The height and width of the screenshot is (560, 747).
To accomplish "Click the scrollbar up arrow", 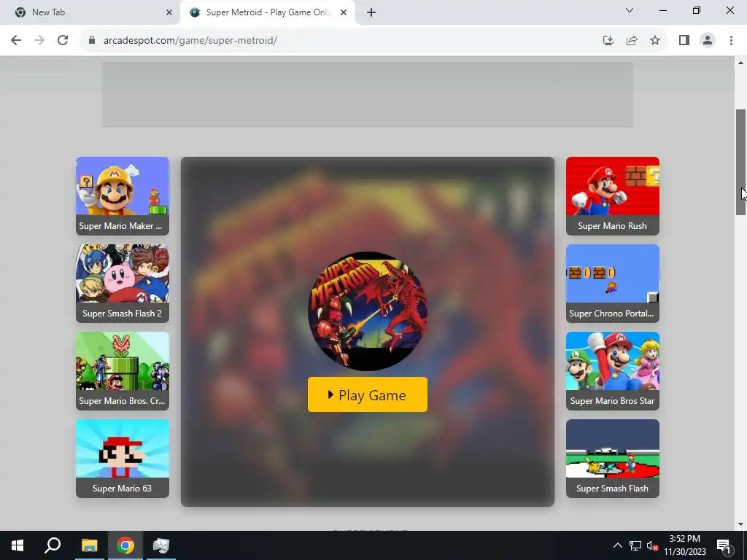I will [x=741, y=63].
